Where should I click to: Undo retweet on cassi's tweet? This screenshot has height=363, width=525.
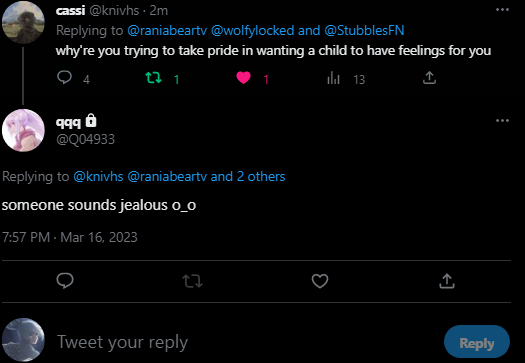[154, 78]
